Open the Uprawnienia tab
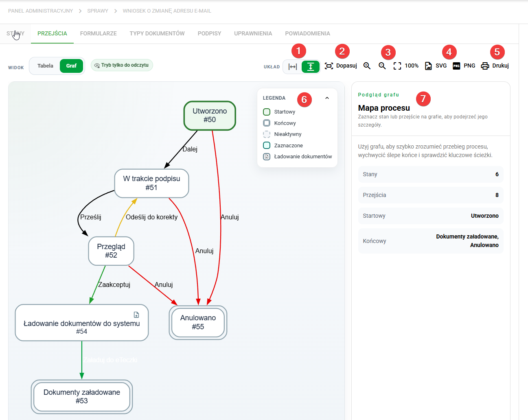Screen dimensions: 528x420 253,33
